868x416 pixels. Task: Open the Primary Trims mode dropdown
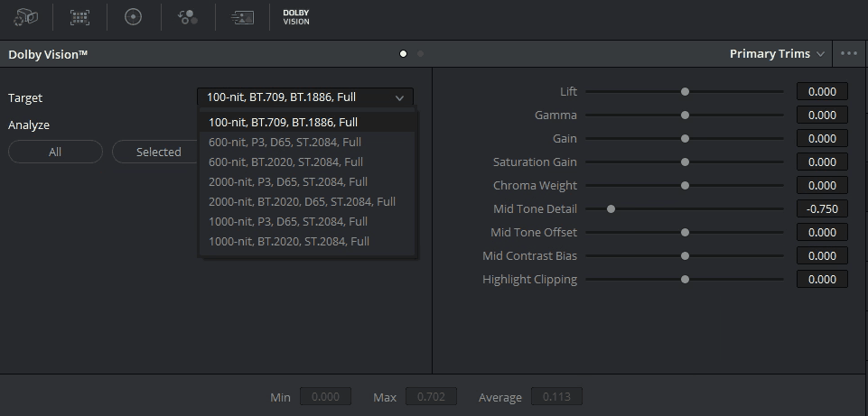(777, 53)
